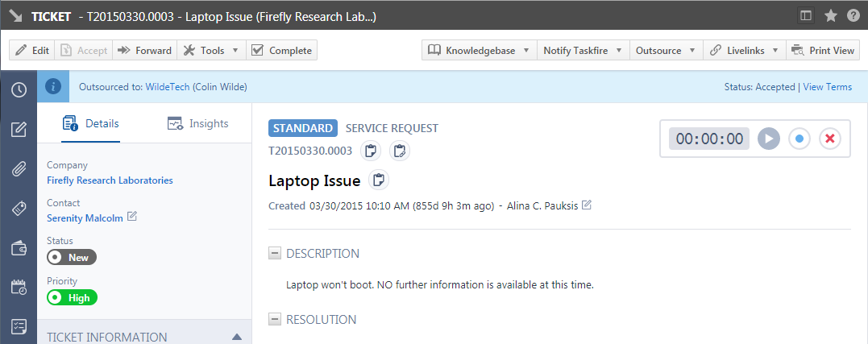Image resolution: width=868 pixels, height=344 pixels.
Task: Switch to the Insights tab
Action: tap(198, 123)
